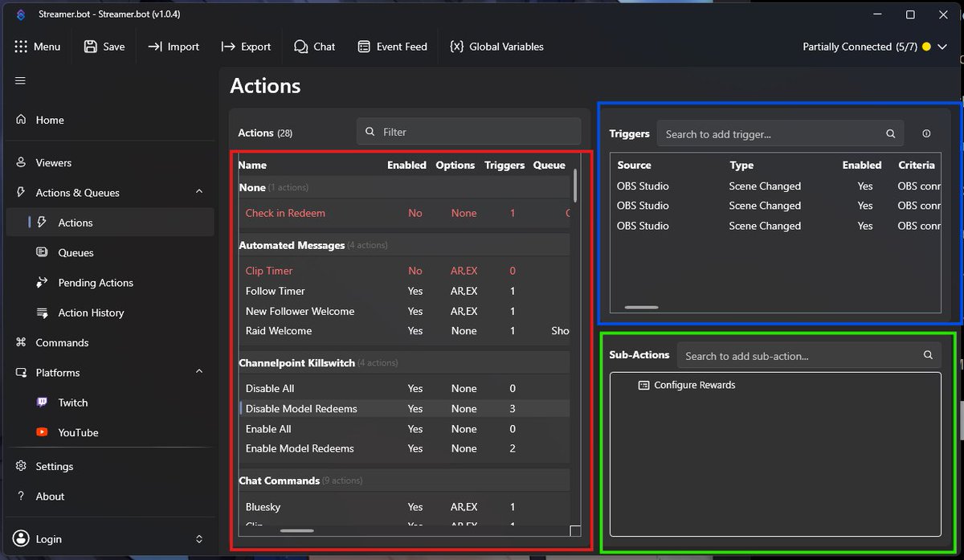Click the Login account button
Image resolution: width=964 pixels, height=560 pixels.
pyautogui.click(x=110, y=539)
